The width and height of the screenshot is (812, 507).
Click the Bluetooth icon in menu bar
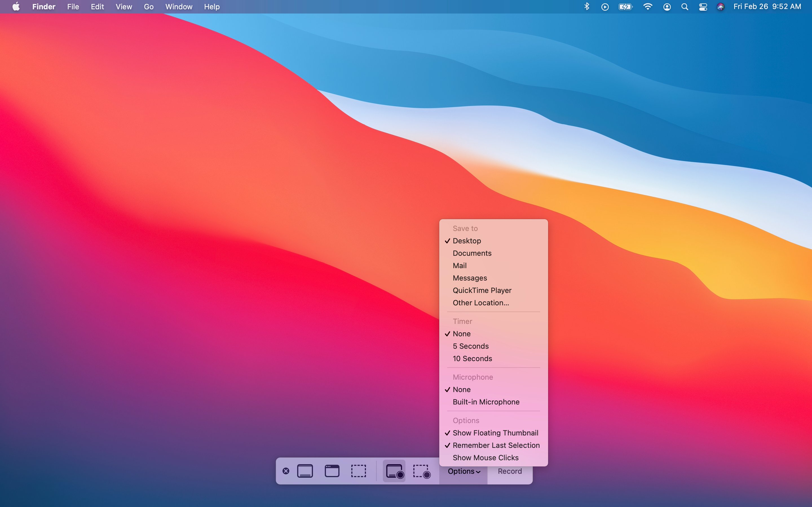[588, 6]
